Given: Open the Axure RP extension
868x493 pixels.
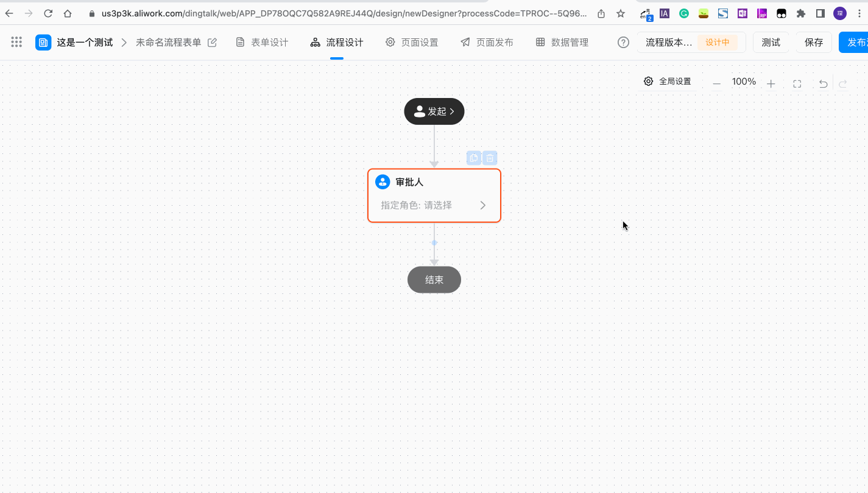Looking at the screenshot, I should click(762, 13).
